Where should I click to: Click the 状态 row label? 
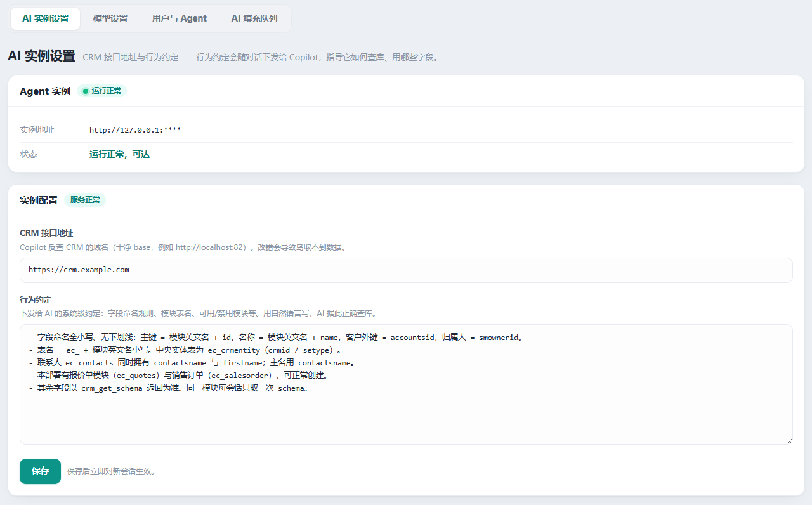[29, 155]
